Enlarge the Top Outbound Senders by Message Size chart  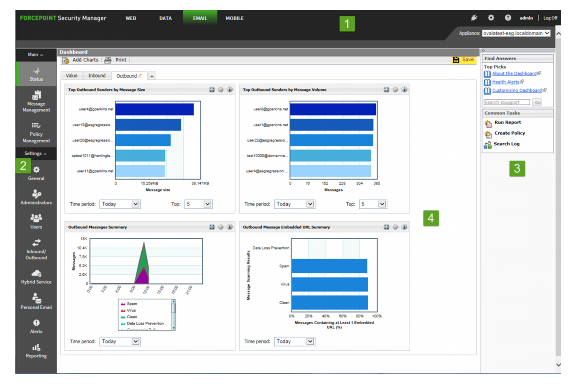tap(212, 89)
